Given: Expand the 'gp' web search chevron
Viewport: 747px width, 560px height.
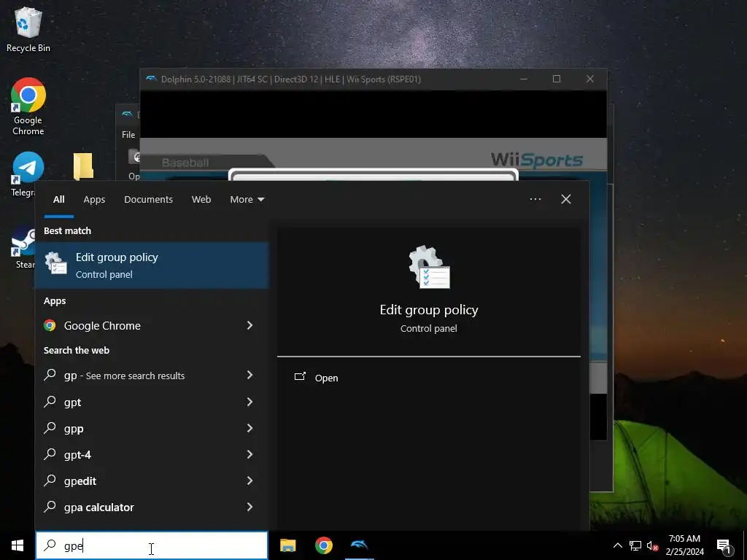Looking at the screenshot, I should (249, 376).
